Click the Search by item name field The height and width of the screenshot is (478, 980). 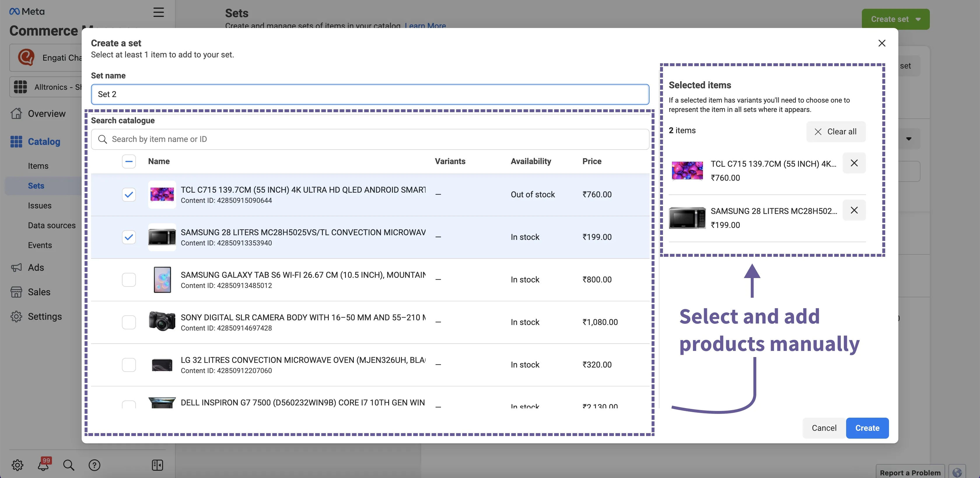tap(370, 139)
